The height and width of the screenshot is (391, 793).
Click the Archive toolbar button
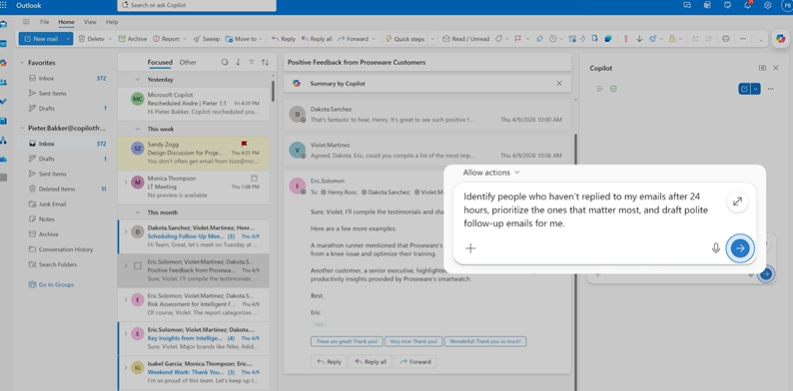(133, 39)
